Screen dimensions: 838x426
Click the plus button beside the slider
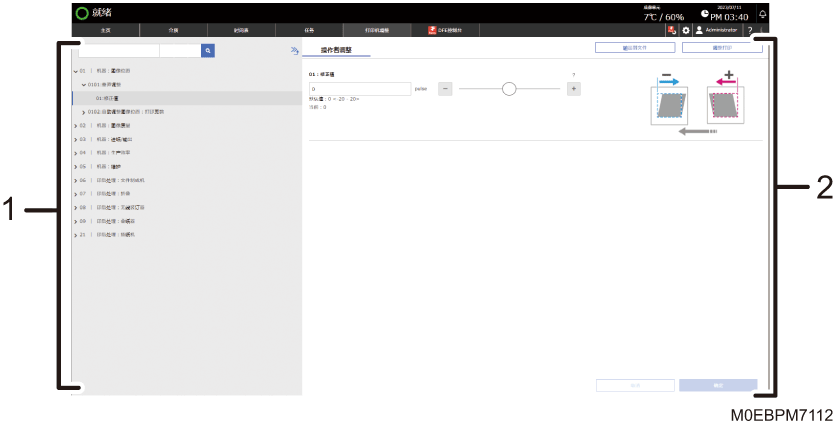pyautogui.click(x=573, y=89)
